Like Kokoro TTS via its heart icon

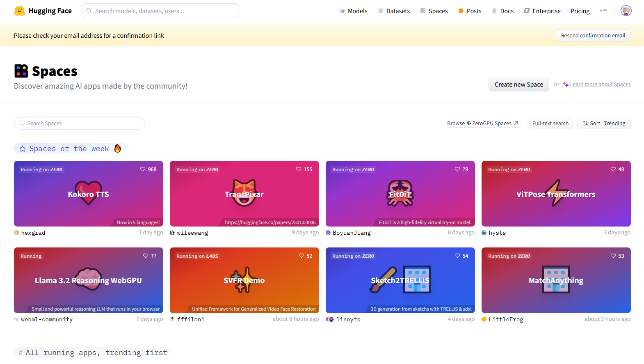143,169
